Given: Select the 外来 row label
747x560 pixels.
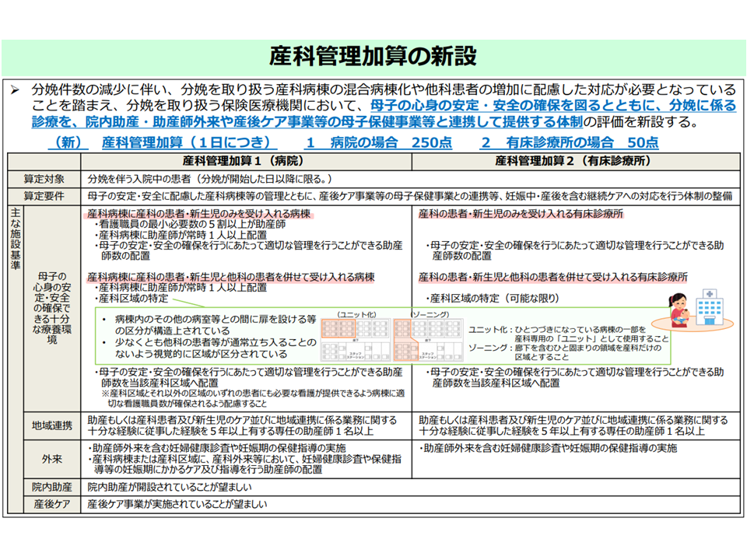Looking at the screenshot, I should click(52, 459).
